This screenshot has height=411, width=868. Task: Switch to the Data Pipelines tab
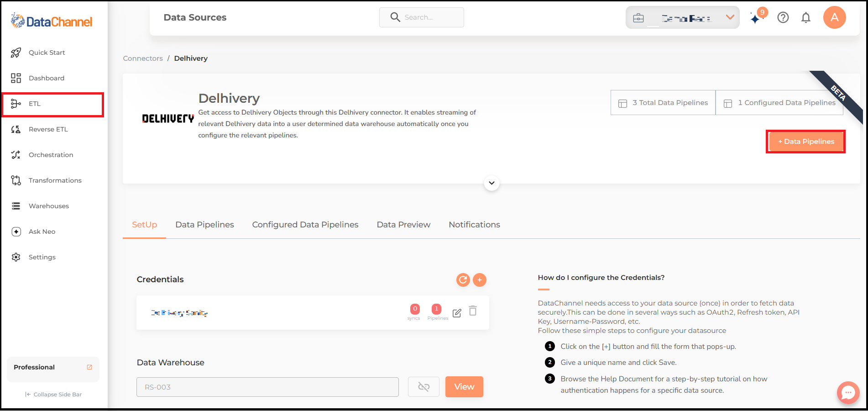pos(204,225)
